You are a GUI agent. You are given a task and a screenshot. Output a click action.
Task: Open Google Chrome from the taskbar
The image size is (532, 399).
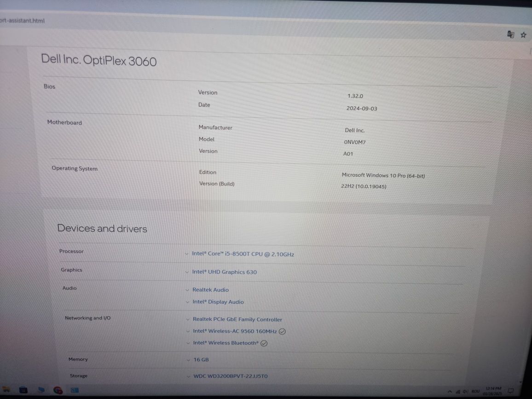pos(58,390)
